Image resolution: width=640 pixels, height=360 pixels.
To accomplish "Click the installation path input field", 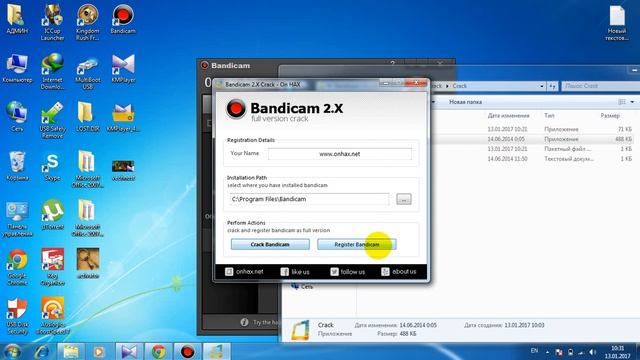I will pyautogui.click(x=309, y=199).
